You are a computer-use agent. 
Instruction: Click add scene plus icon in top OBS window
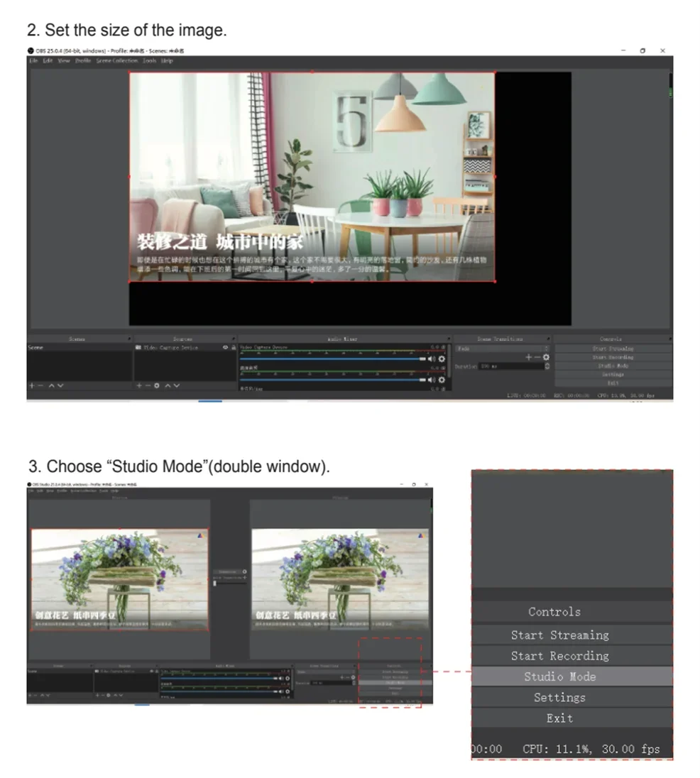click(x=31, y=385)
